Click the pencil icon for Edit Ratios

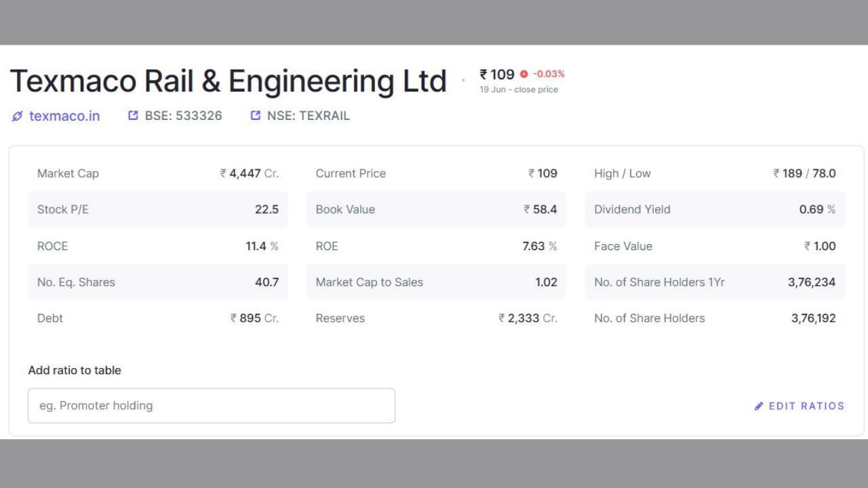tap(759, 406)
